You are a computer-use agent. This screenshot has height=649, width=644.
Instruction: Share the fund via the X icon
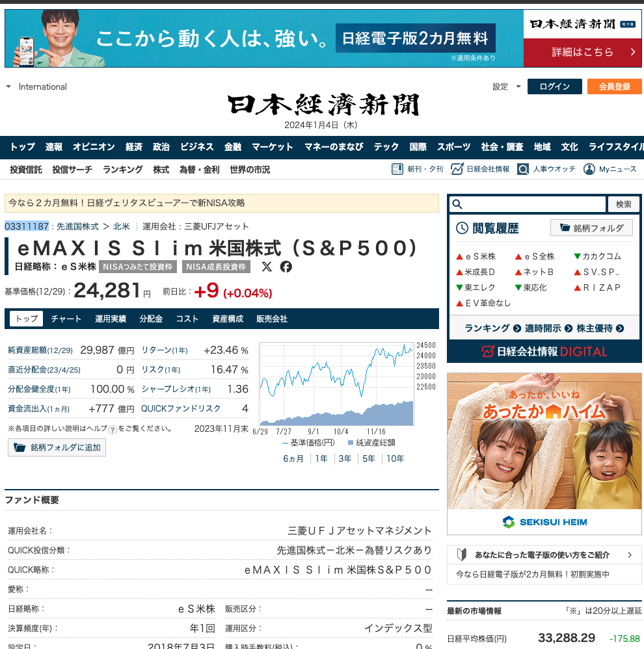point(267,267)
